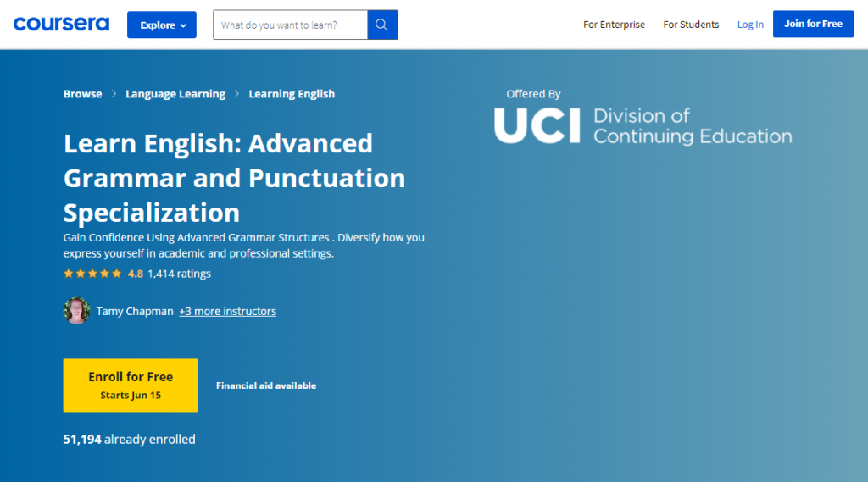This screenshot has height=482, width=868.
Task: Type in the 'What do you want to learn?' field
Action: click(x=290, y=25)
